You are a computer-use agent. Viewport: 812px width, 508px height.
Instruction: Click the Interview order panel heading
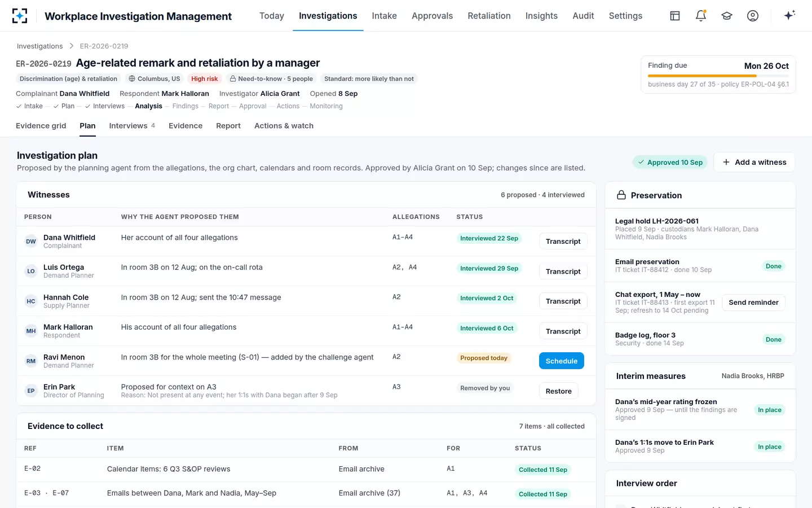click(x=646, y=483)
